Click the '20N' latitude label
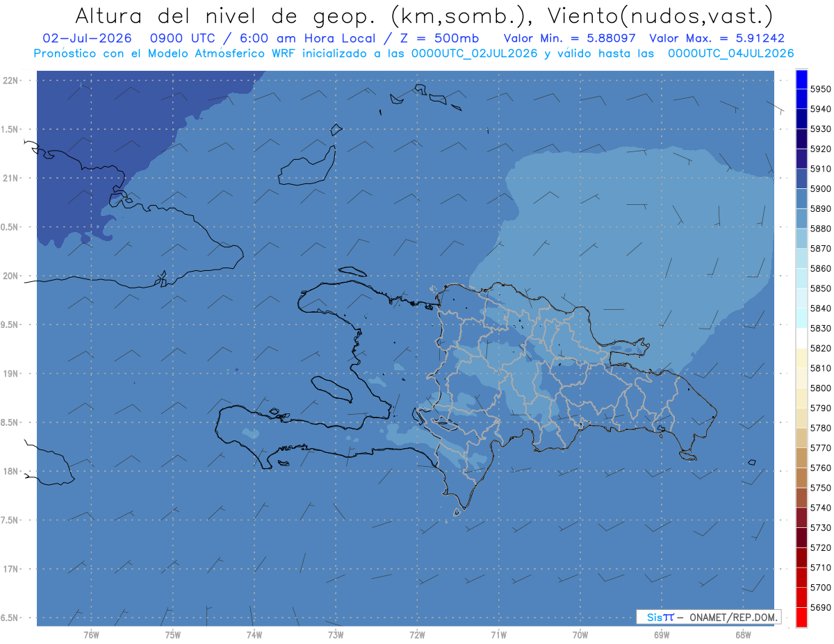This screenshot has width=834, height=644. (10, 276)
